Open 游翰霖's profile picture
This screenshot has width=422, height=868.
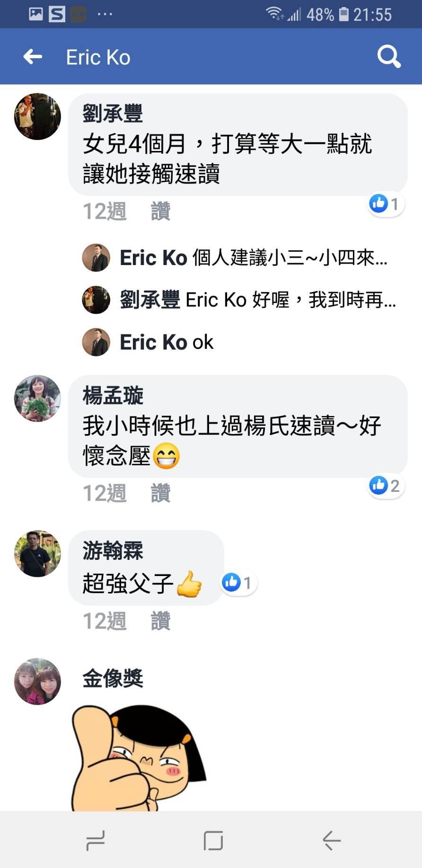point(37,553)
